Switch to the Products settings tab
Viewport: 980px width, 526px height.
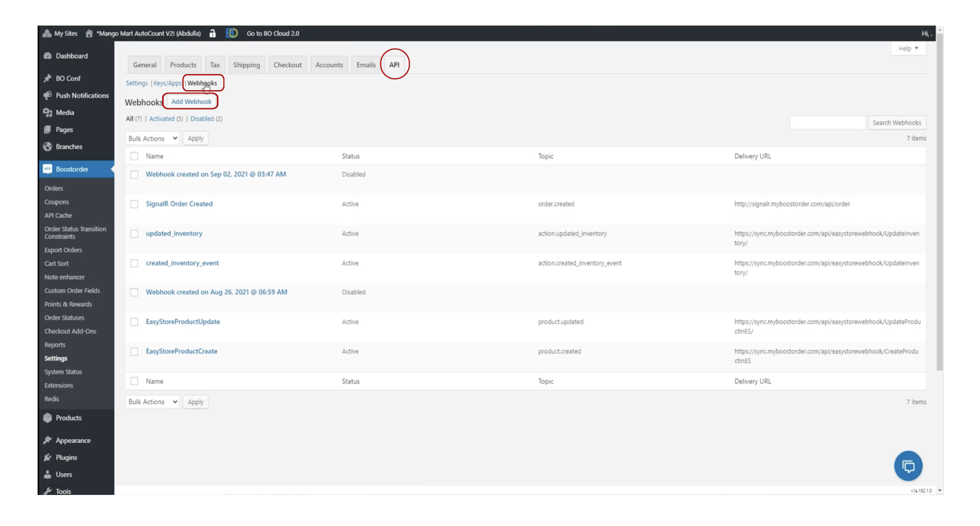point(183,65)
